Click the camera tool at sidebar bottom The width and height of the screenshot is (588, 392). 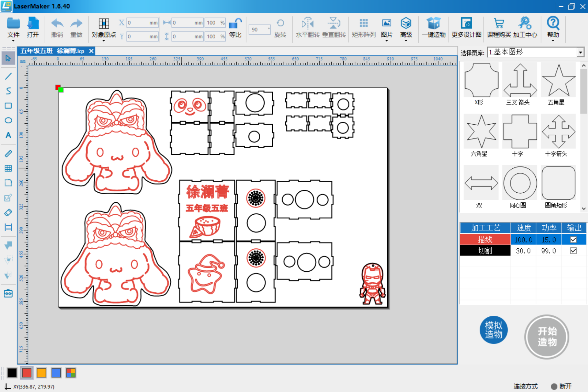click(8, 293)
